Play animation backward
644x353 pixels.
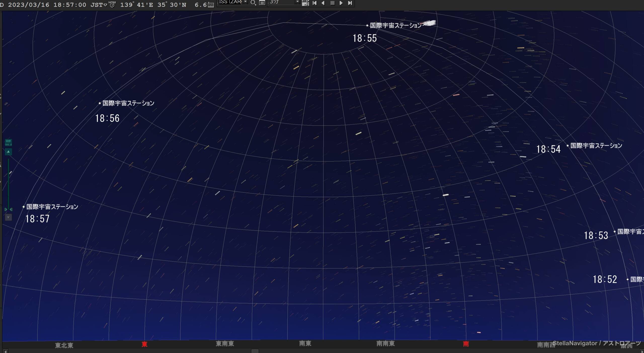pyautogui.click(x=323, y=3)
